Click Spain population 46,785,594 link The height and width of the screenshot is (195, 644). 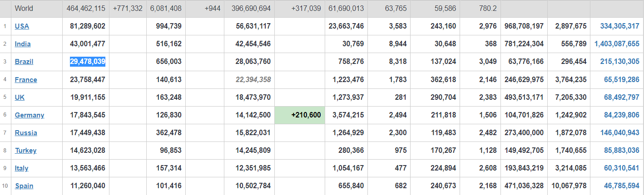[621, 186]
